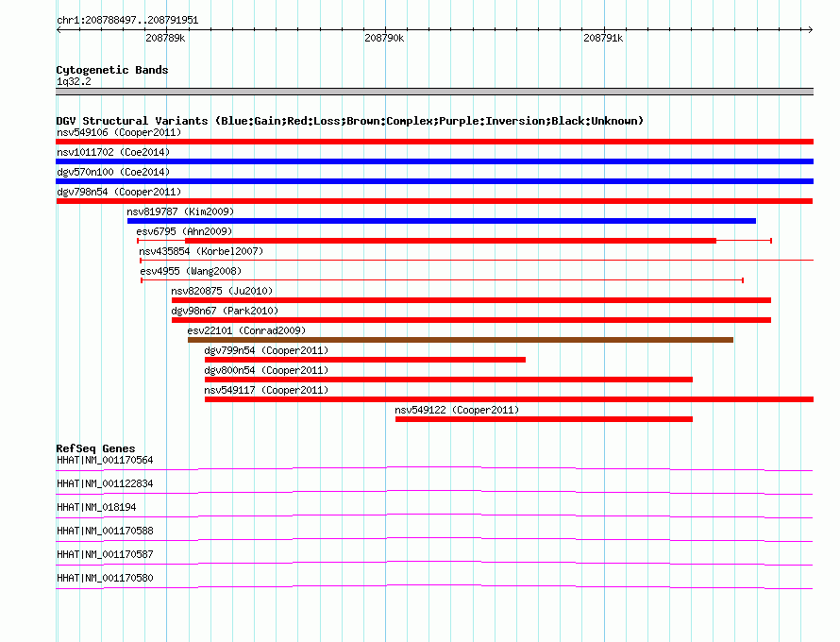Click dgv799n54 (Cooper2011) label
Screen dimensions: 840x642
point(266,350)
